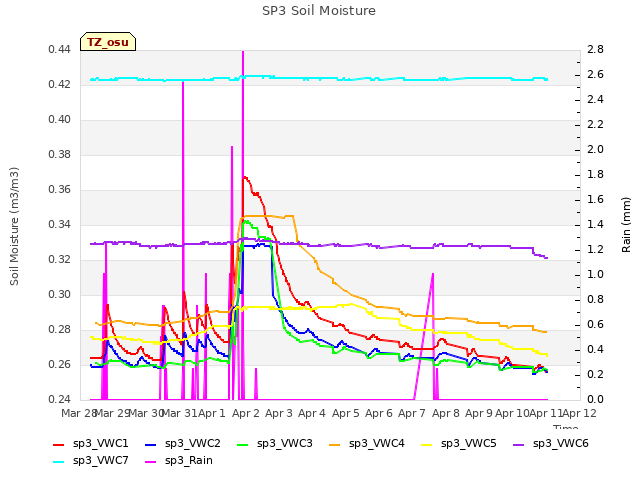Click the 1.0 rain axis value
Viewport: 640px width, 480px height.
595,275
